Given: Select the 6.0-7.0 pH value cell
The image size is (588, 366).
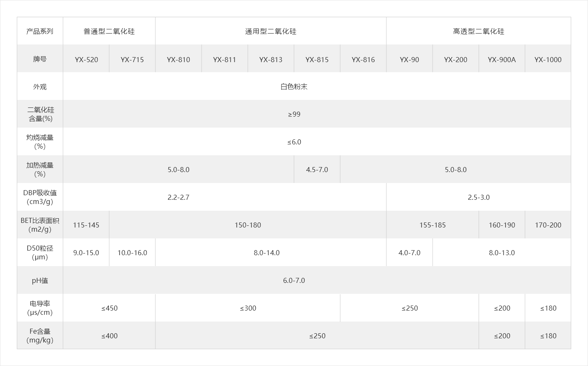Looking at the screenshot, I should click(x=294, y=280).
